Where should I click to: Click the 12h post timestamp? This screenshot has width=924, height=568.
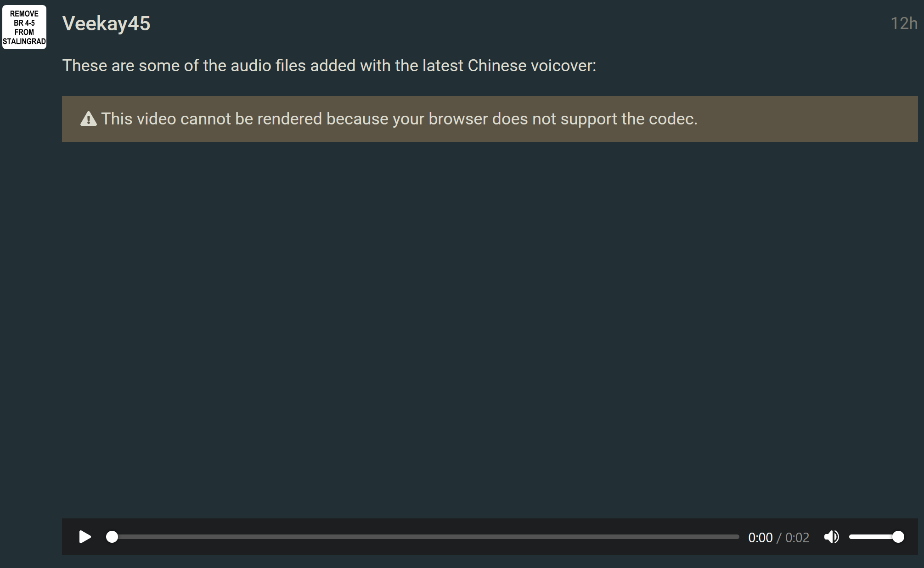coord(903,23)
